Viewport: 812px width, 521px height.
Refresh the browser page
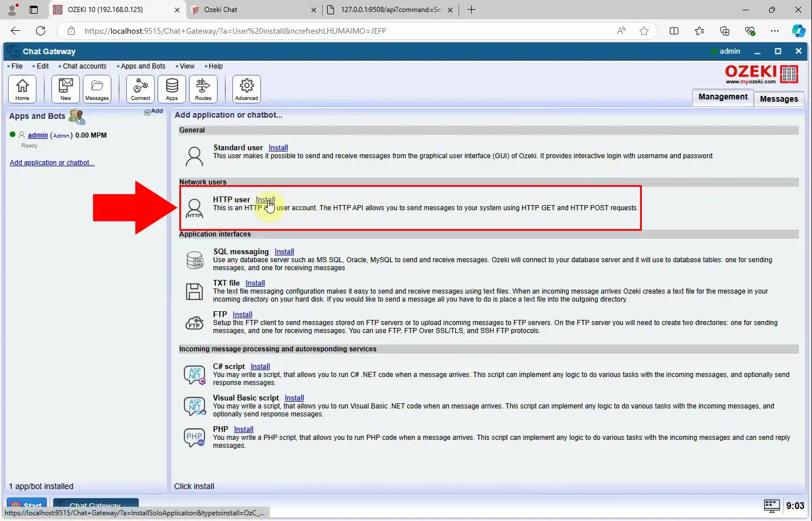tap(41, 31)
